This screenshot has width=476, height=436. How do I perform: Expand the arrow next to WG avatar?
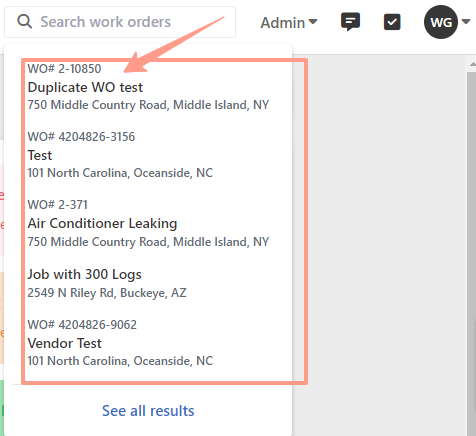466,22
